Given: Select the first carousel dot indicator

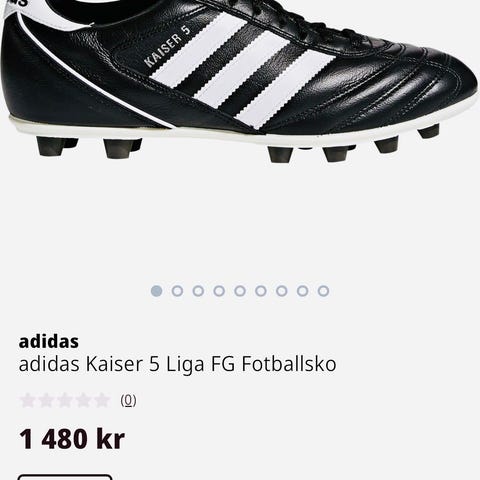Looking at the screenshot, I should point(156,291).
